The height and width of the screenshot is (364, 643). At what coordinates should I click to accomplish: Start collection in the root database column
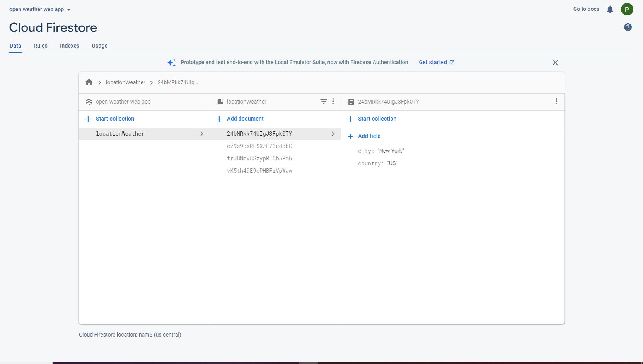[110, 119]
